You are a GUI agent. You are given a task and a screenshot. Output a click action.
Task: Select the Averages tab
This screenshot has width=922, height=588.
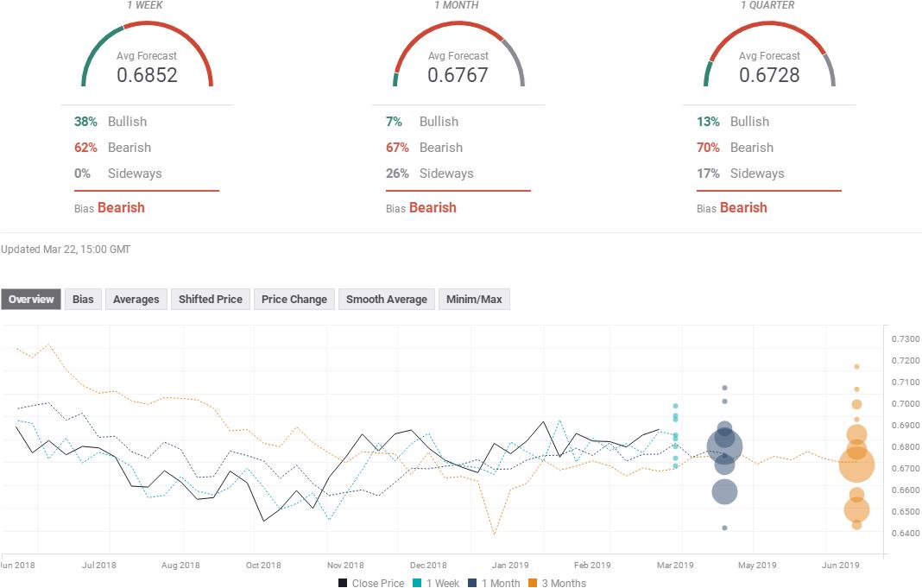pos(136,300)
